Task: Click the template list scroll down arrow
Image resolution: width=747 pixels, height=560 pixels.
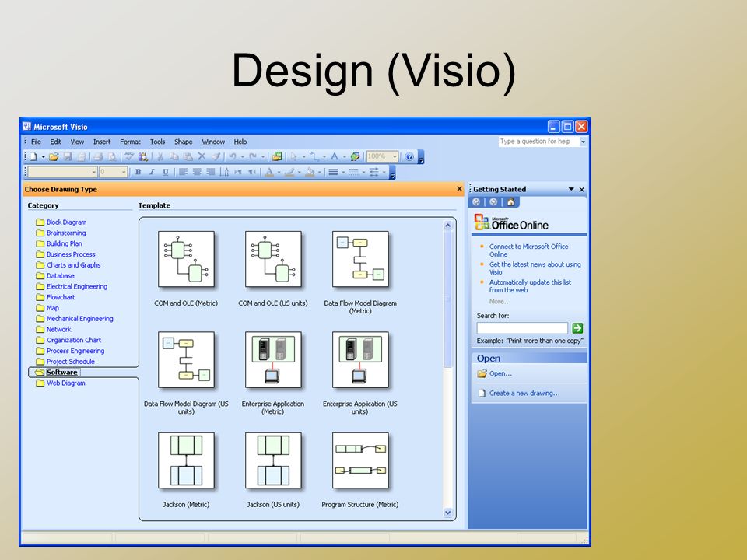Action: pos(447,513)
